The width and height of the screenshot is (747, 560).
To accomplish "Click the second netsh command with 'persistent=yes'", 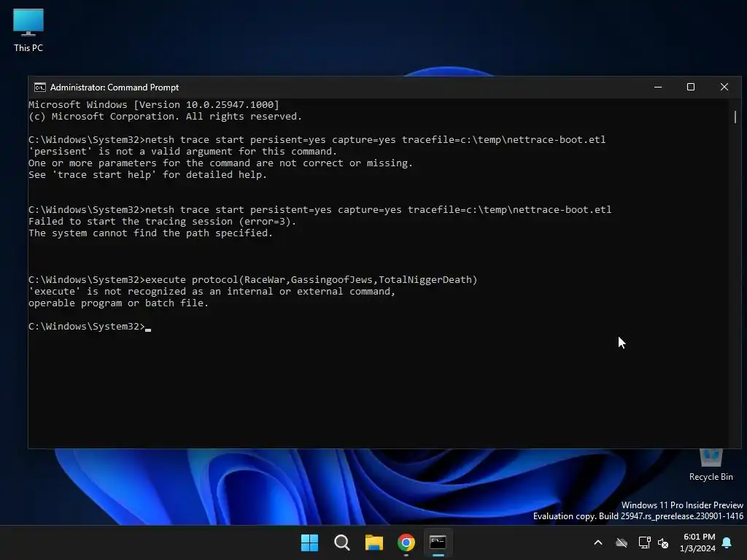I will click(x=320, y=210).
